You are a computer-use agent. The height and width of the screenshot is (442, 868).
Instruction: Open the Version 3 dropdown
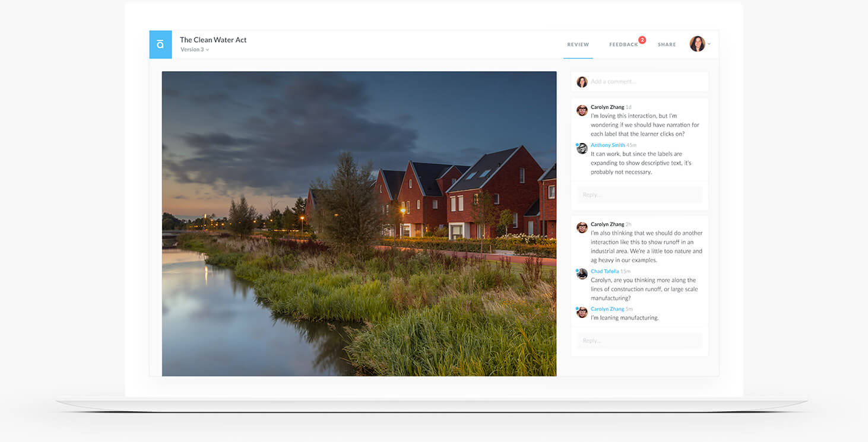(x=195, y=50)
